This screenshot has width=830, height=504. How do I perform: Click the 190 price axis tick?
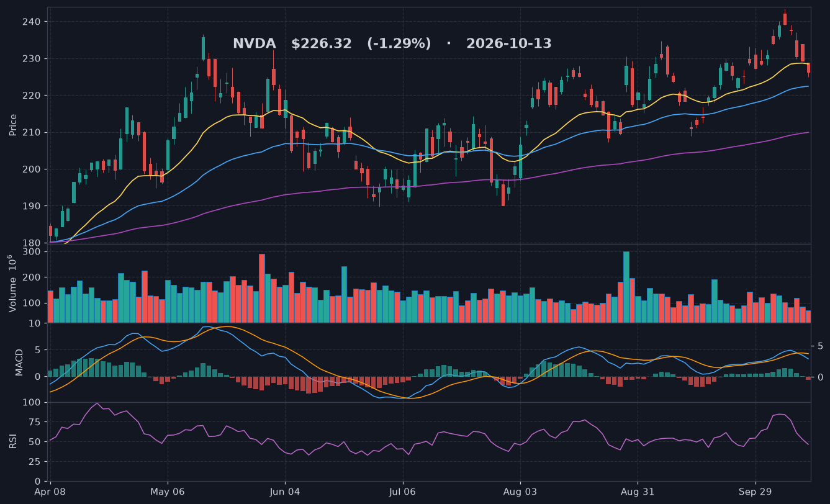(x=32, y=206)
